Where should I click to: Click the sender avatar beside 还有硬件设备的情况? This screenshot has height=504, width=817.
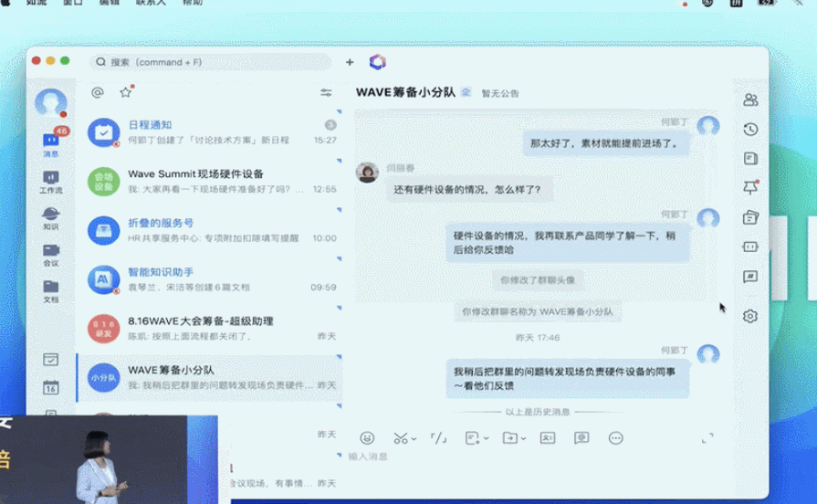[367, 173]
